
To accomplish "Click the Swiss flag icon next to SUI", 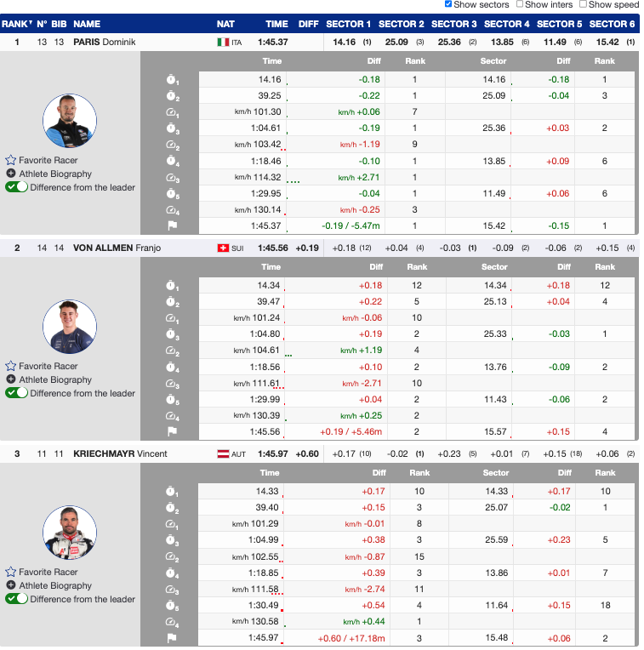I will (223, 248).
